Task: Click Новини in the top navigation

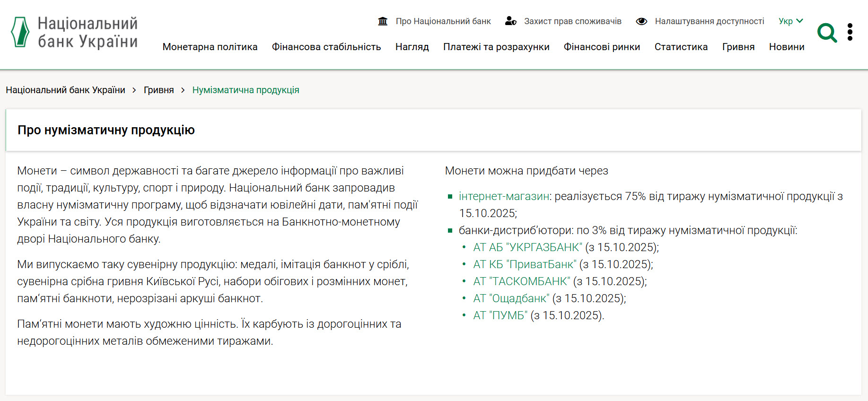Action: (786, 47)
